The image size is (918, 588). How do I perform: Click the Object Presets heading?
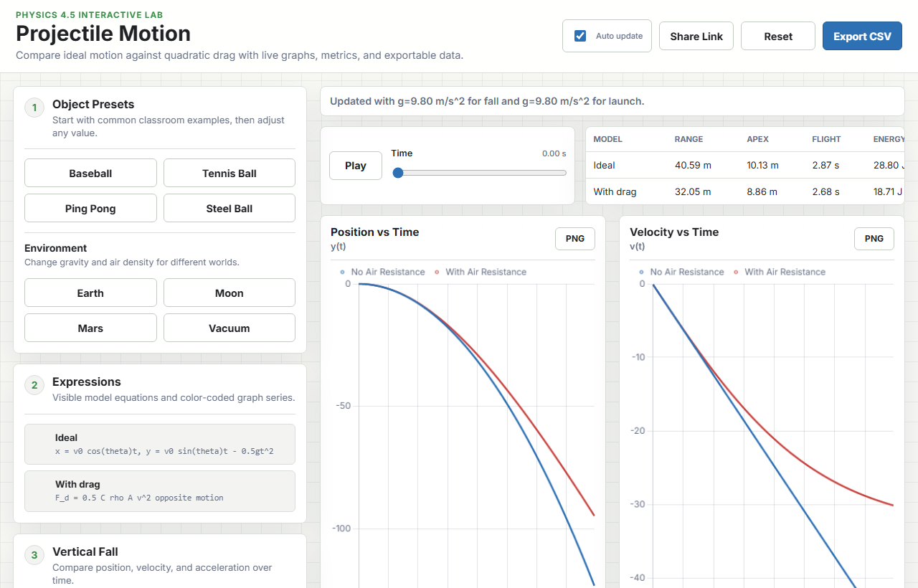tap(93, 104)
